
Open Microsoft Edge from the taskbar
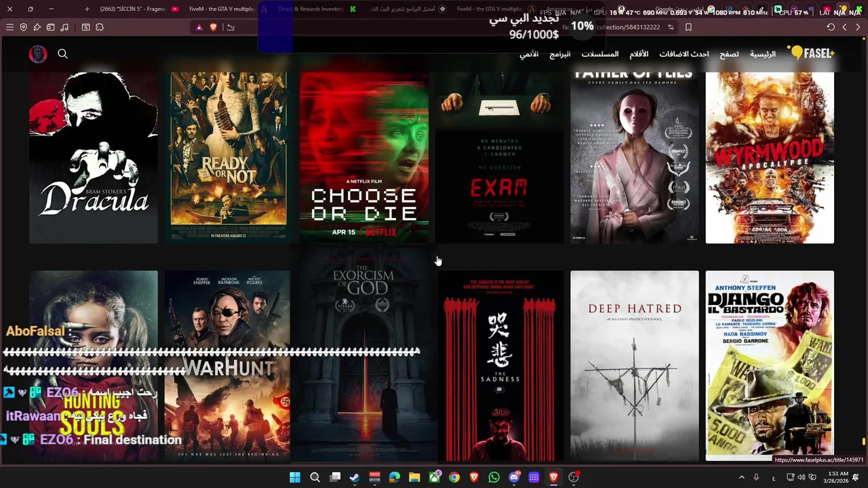tap(395, 477)
